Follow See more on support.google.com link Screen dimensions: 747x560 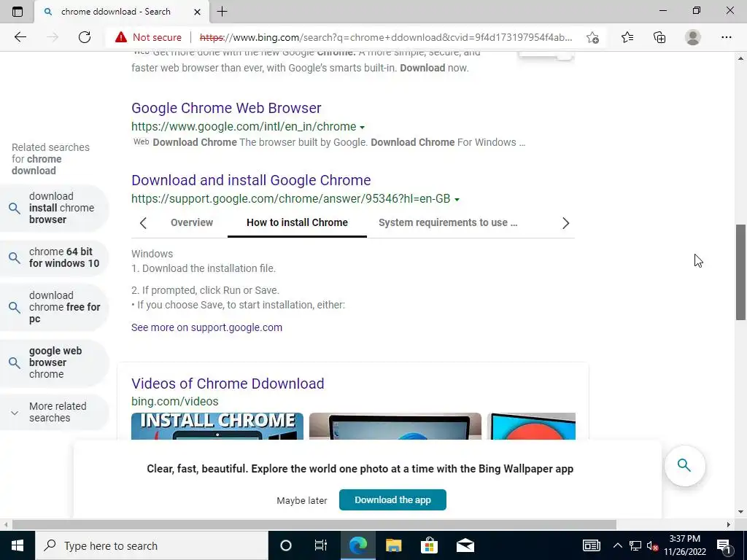(x=206, y=327)
